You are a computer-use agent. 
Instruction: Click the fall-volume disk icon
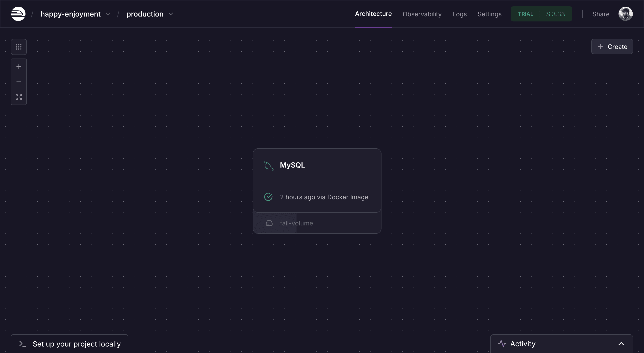[269, 223]
